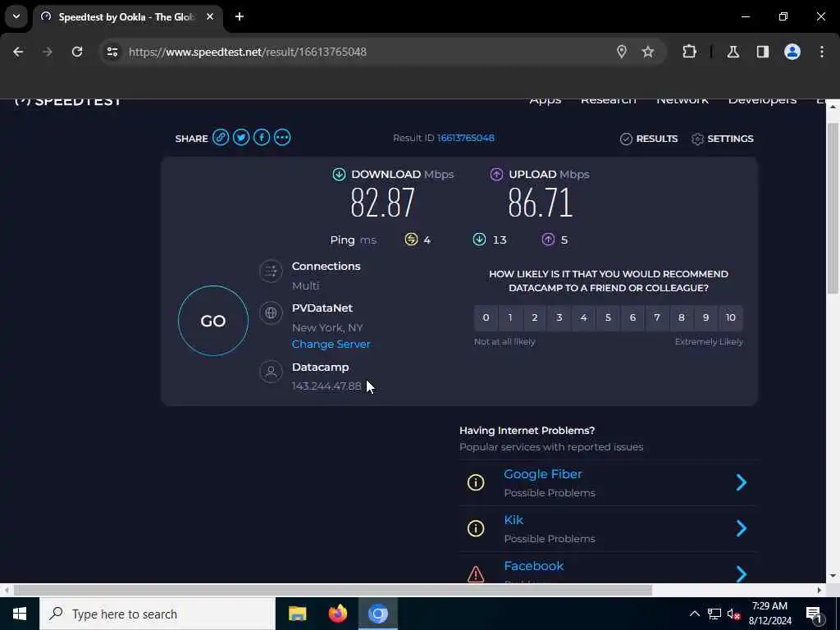Click the info icon for Kik
The width and height of the screenshot is (840, 630).
click(x=476, y=528)
